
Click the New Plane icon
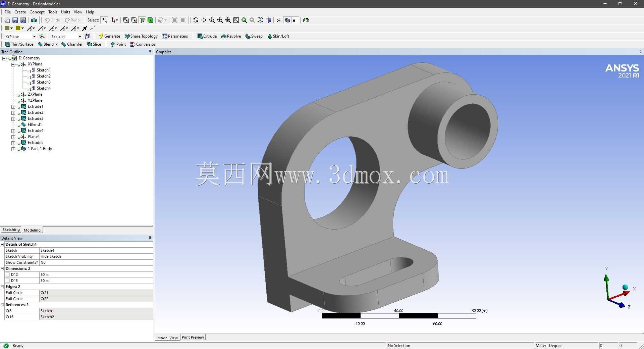pos(42,36)
